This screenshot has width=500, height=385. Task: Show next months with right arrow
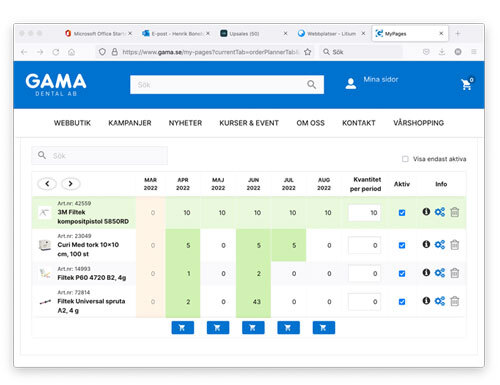pyautogui.click(x=71, y=184)
